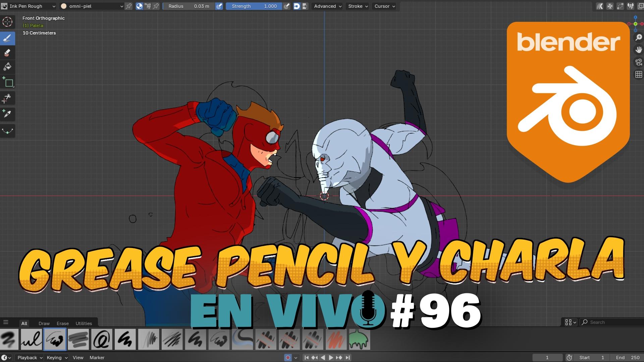Jump to the next keyframe
Screen dimensions: 644x362
339,358
